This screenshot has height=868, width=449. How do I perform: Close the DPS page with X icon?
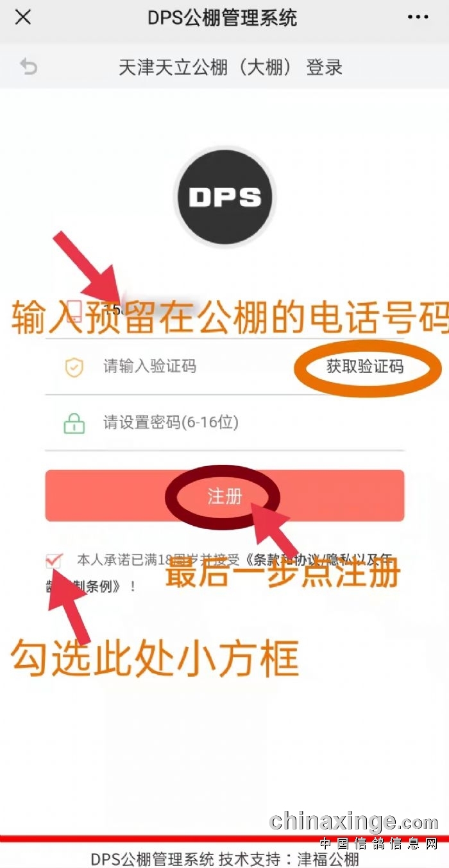pyautogui.click(x=23, y=17)
